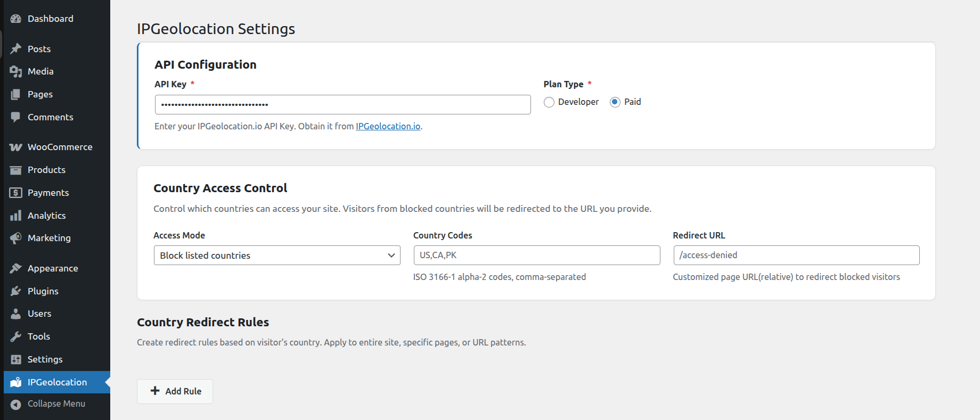Open the Tools menu label
This screenshot has width=980, height=420.
click(39, 336)
